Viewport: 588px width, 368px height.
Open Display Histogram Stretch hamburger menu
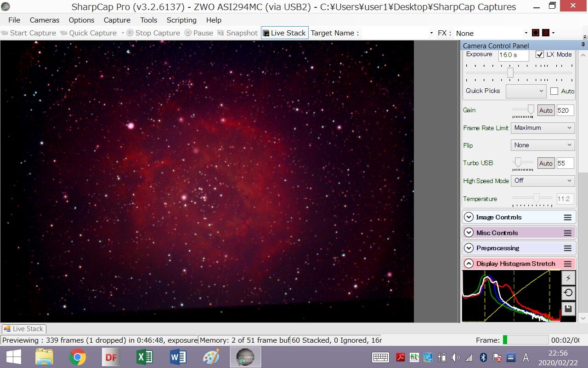coord(568,264)
